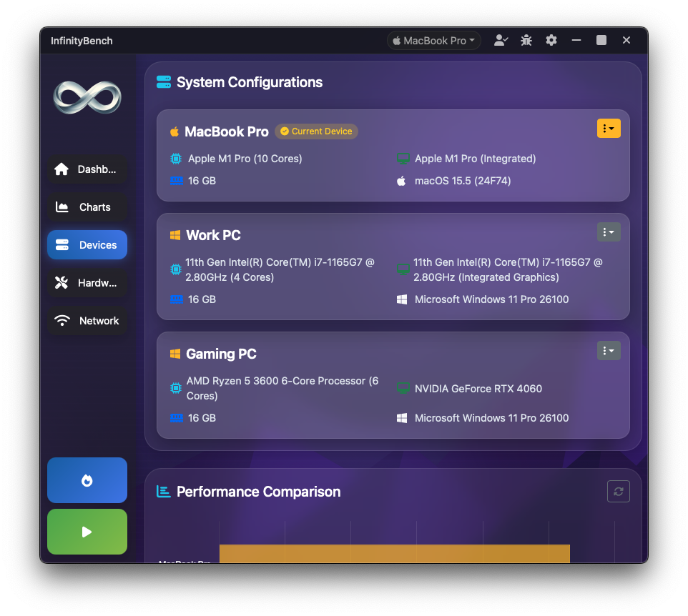Viewport: 688px width, 616px height.
Task: Click the 'Performance Comparison' heading
Action: click(x=258, y=492)
